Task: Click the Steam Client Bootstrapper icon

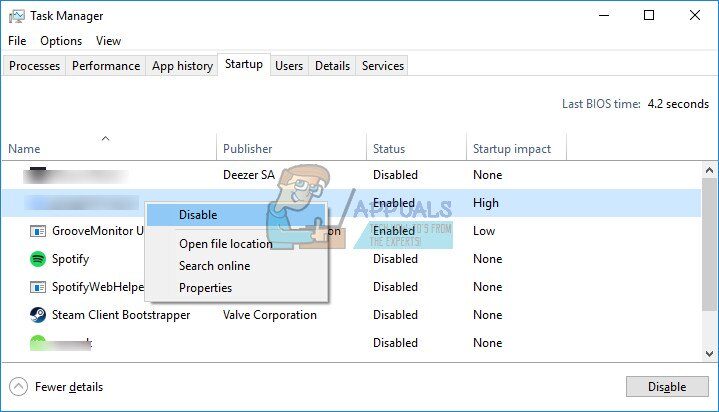Action: (x=38, y=315)
